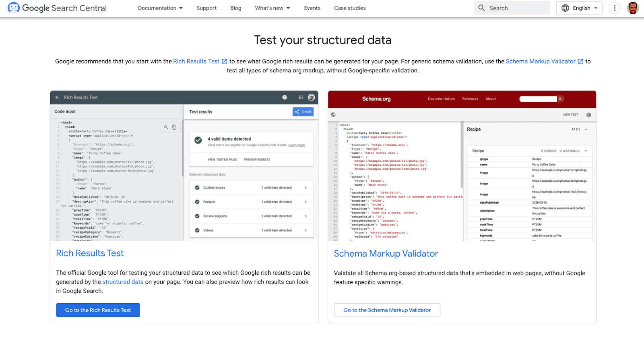Screen dimensions: 644x337
Task: Open the All (1) dropdown in validator
Action: coord(579,129)
